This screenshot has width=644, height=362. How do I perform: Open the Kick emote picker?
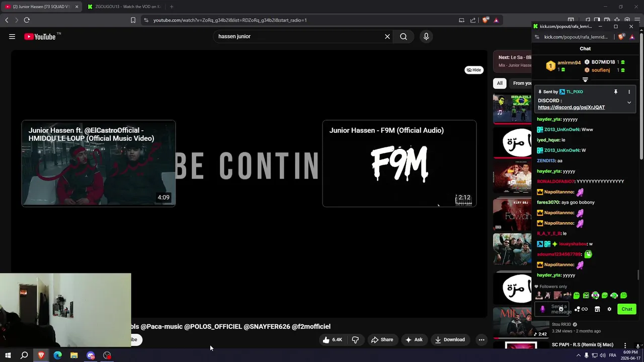pyautogui.click(x=561, y=309)
